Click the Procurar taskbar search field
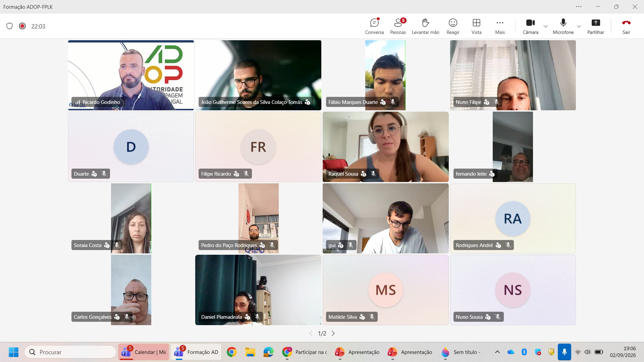644x362 pixels. pyautogui.click(x=70, y=352)
